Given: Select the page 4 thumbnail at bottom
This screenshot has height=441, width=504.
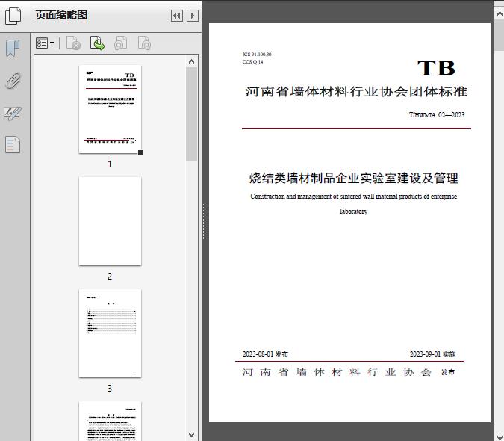Looking at the screenshot, I should coord(110,421).
